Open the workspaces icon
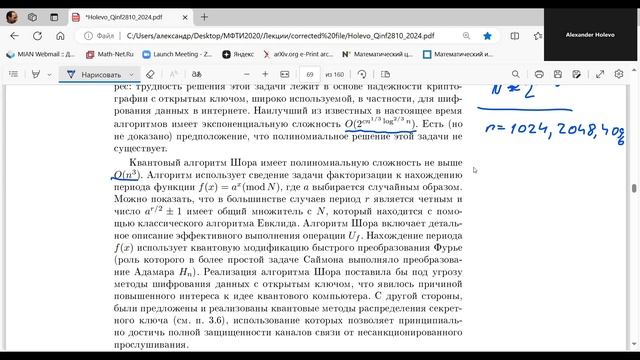Viewport: 640px width, 360px height. 32,17
